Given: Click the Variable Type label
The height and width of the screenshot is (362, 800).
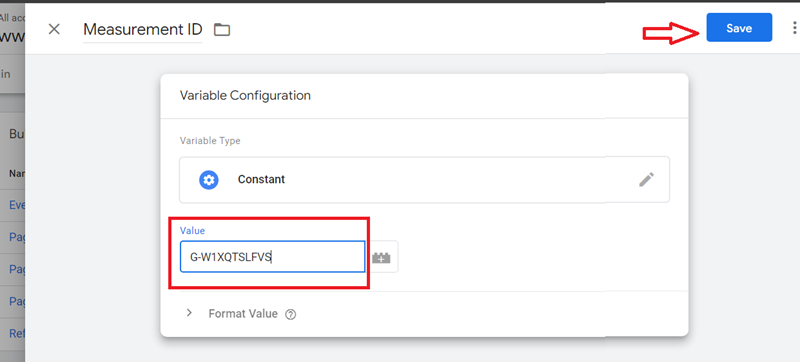Looking at the screenshot, I should [210, 141].
